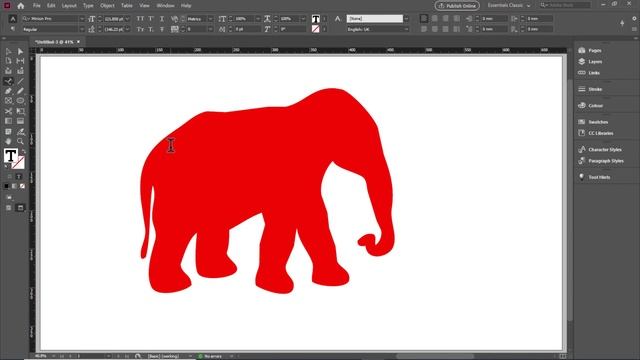
Task: Select the Gradient Swatch tool
Action: pos(8,121)
